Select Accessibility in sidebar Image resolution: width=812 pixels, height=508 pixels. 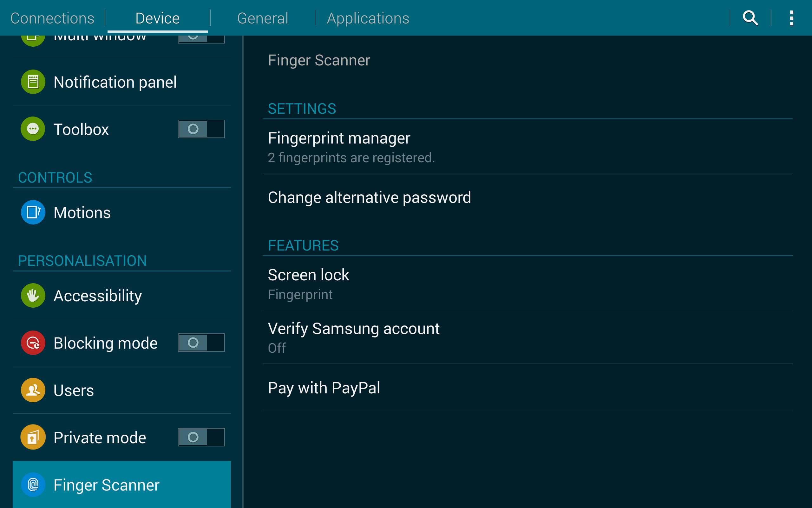pos(122,296)
